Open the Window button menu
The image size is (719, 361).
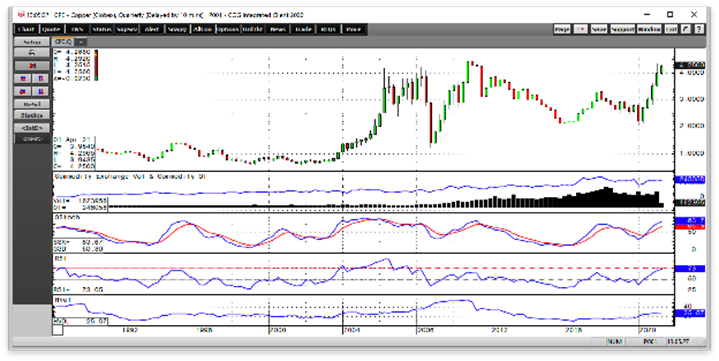[649, 29]
